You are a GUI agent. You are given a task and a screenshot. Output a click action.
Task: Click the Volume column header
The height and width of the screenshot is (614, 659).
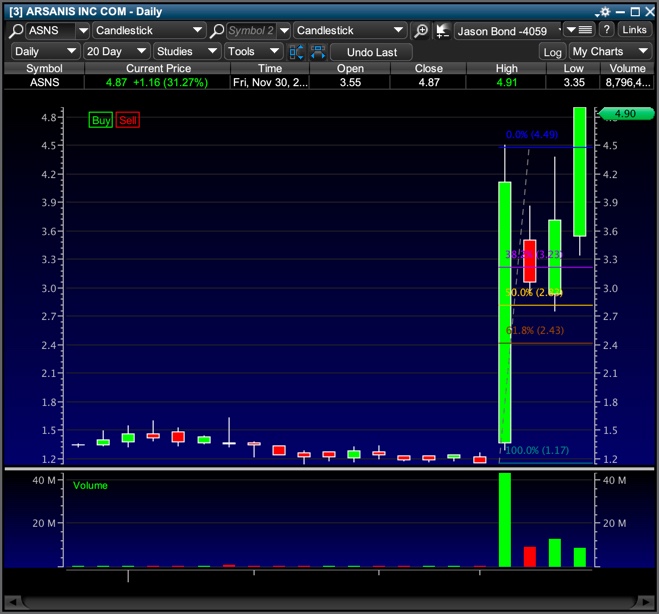tap(627, 69)
